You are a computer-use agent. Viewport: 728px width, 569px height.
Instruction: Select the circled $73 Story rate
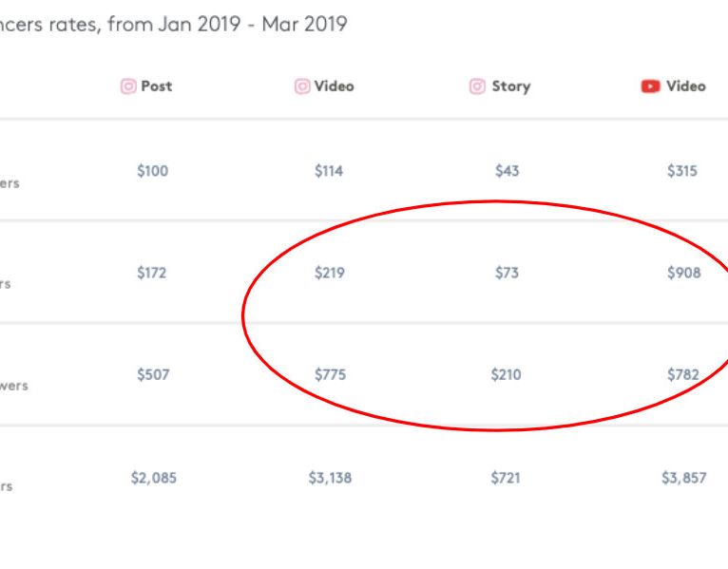(507, 273)
